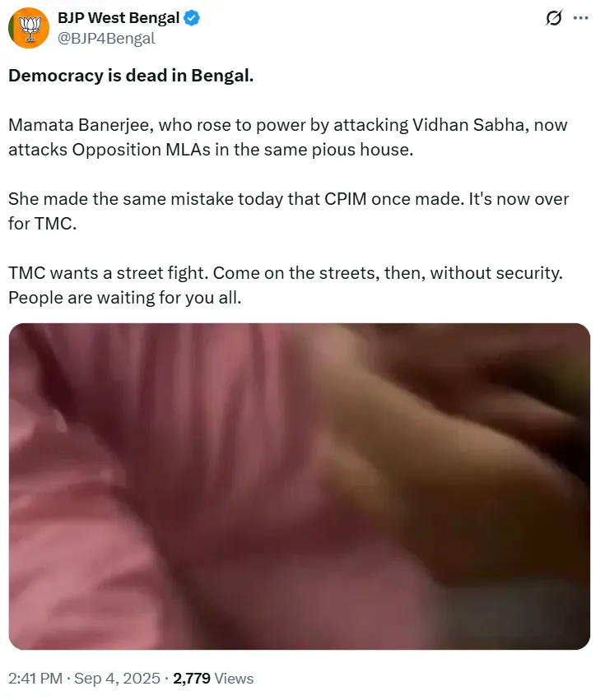Click the 'Views' label
The image size is (605, 700).
[234, 678]
